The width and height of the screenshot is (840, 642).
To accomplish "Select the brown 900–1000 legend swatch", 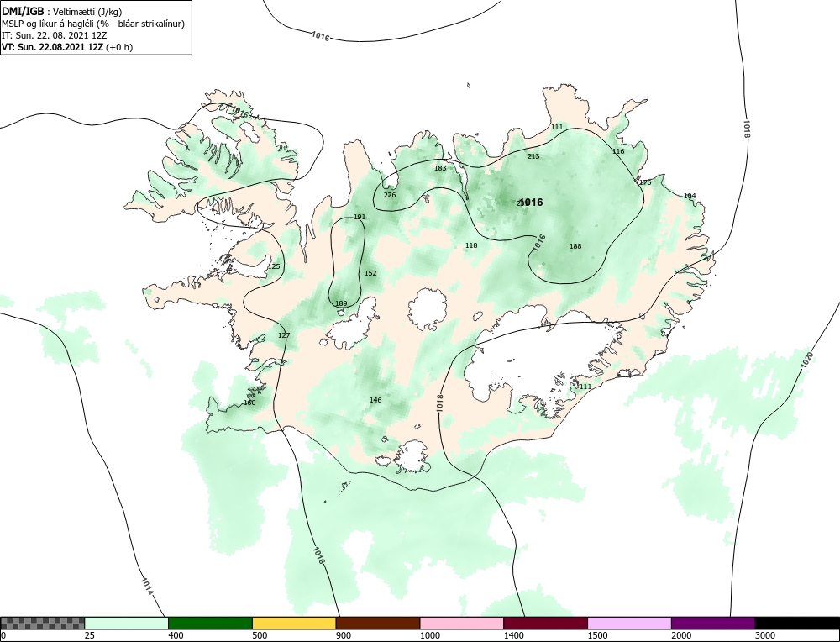I will point(378,623).
